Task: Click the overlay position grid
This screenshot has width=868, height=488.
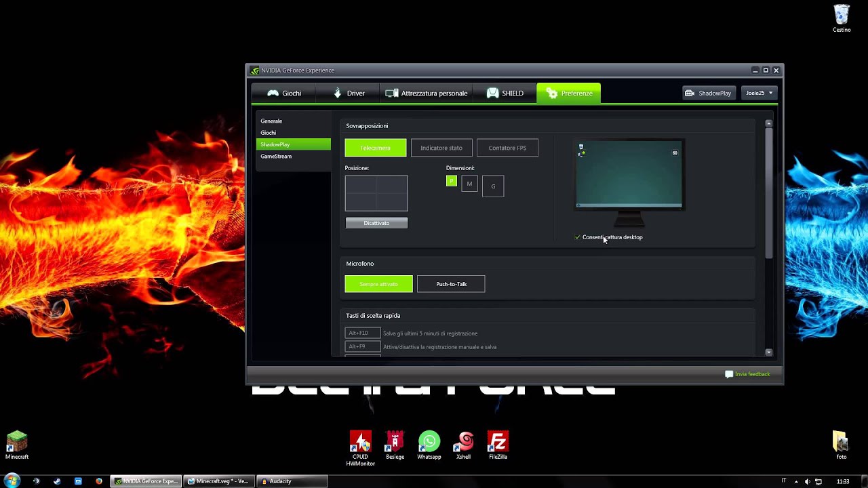Action: (376, 193)
